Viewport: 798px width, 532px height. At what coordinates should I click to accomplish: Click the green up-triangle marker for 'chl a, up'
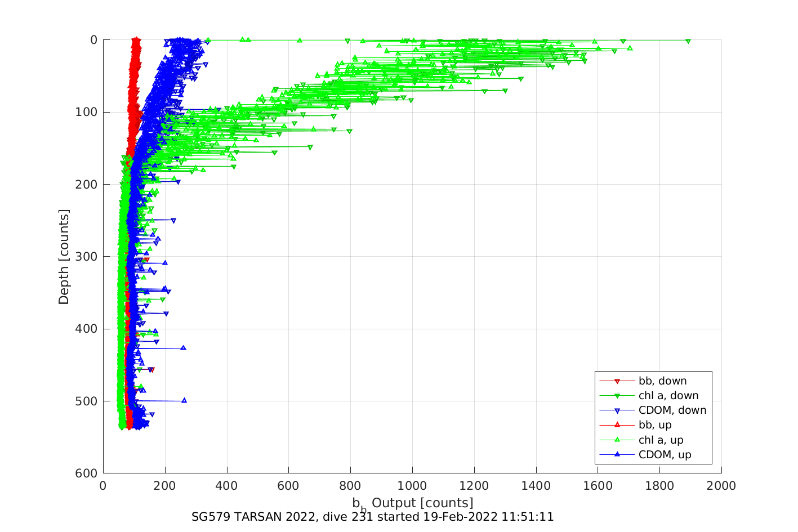pos(617,440)
